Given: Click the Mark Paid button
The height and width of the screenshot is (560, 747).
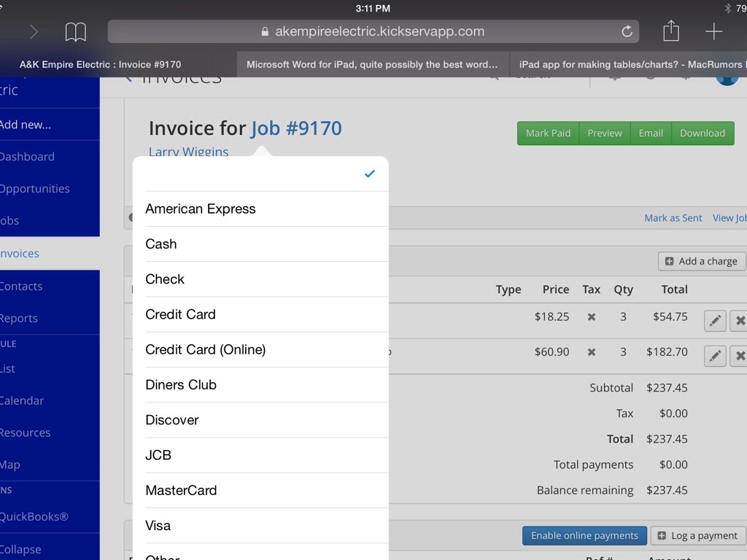Looking at the screenshot, I should pos(548,133).
